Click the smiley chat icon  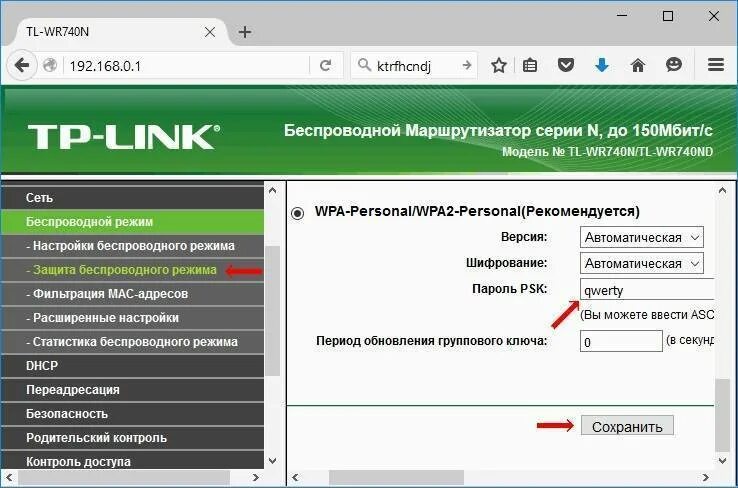click(674, 64)
